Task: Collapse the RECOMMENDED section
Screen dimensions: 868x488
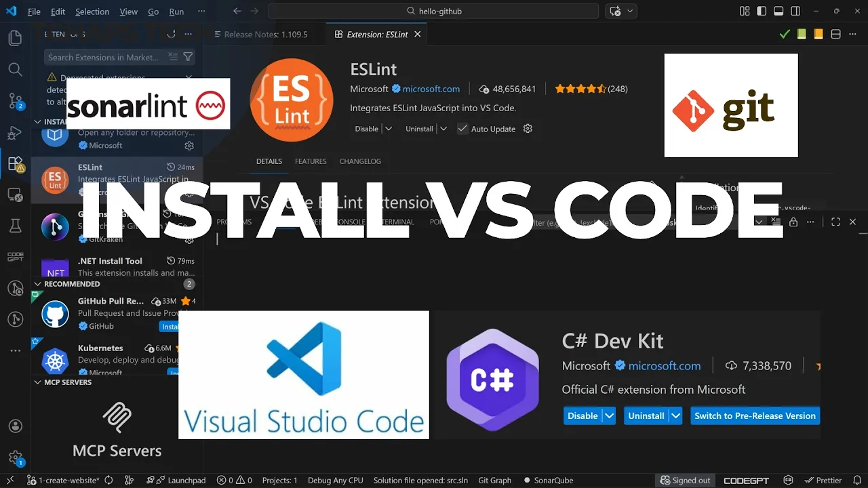Action: click(x=38, y=284)
